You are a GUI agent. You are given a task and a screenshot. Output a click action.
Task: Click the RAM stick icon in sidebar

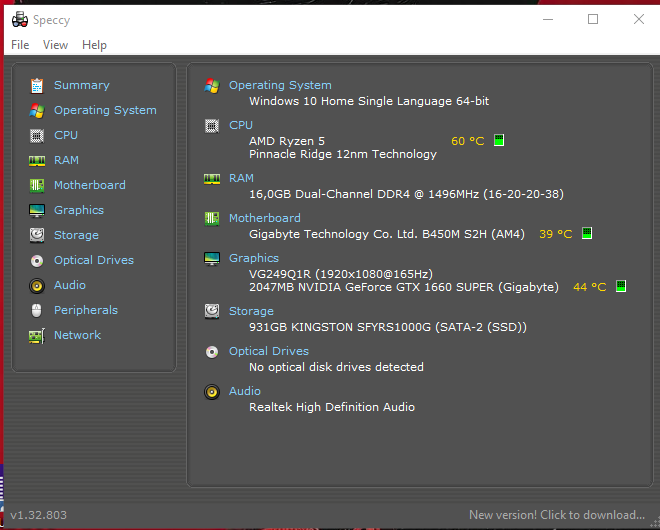37,161
